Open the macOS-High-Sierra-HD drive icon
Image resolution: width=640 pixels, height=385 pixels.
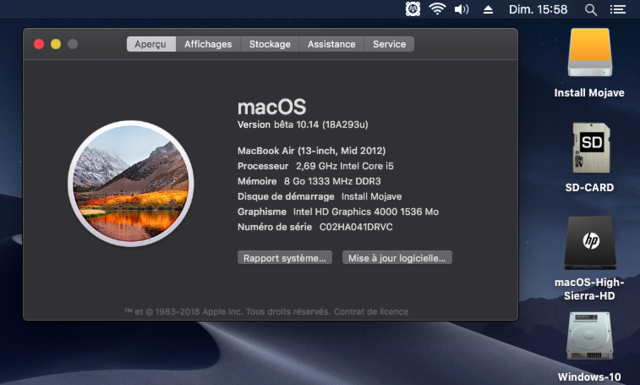pos(590,243)
